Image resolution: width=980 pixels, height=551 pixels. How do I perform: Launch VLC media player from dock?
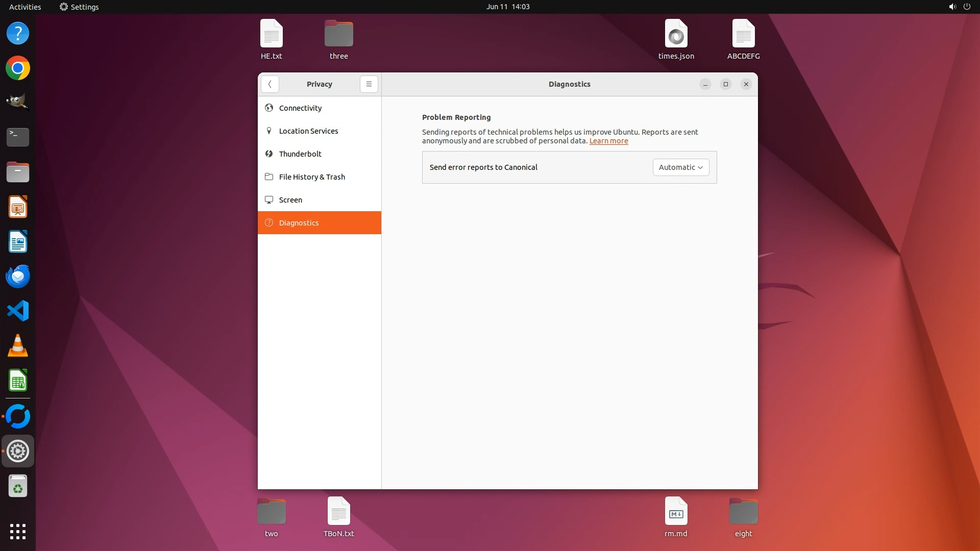(18, 346)
